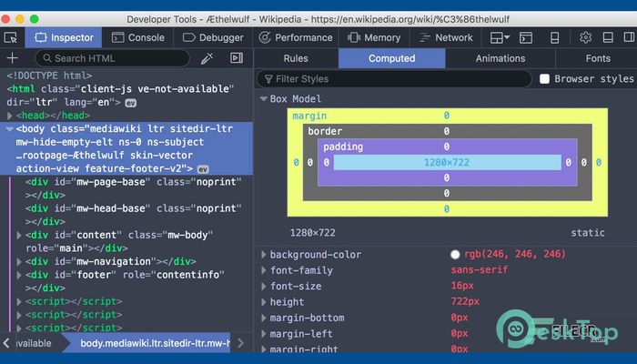The height and width of the screenshot is (364, 637).
Task: Select the eyedropper color picker tool
Action: pos(207,58)
